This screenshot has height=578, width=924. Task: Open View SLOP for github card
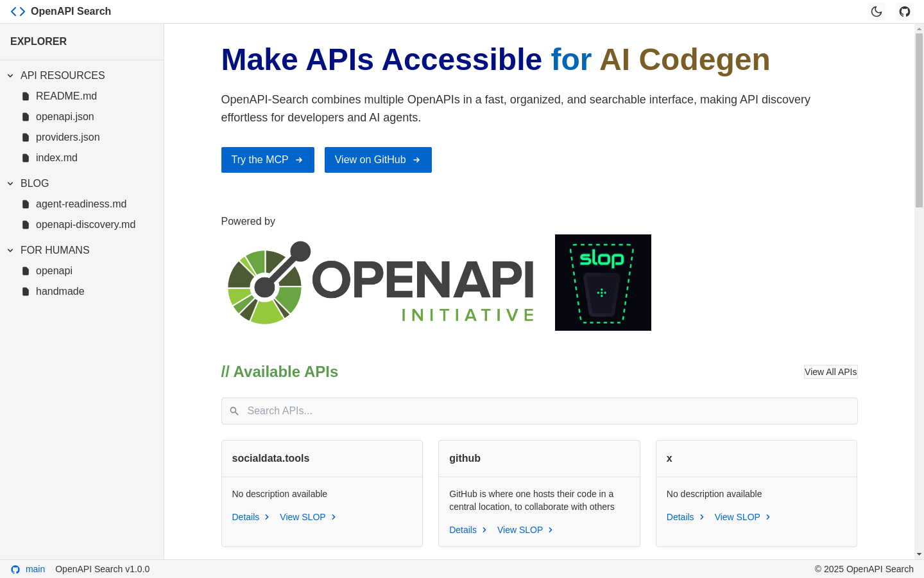click(x=526, y=530)
